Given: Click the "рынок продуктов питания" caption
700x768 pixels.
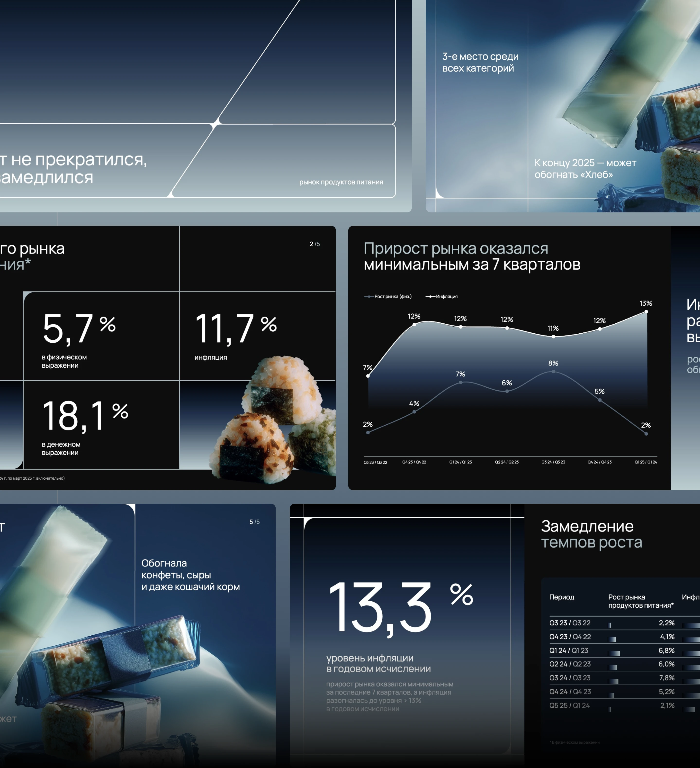Looking at the screenshot, I should [341, 182].
